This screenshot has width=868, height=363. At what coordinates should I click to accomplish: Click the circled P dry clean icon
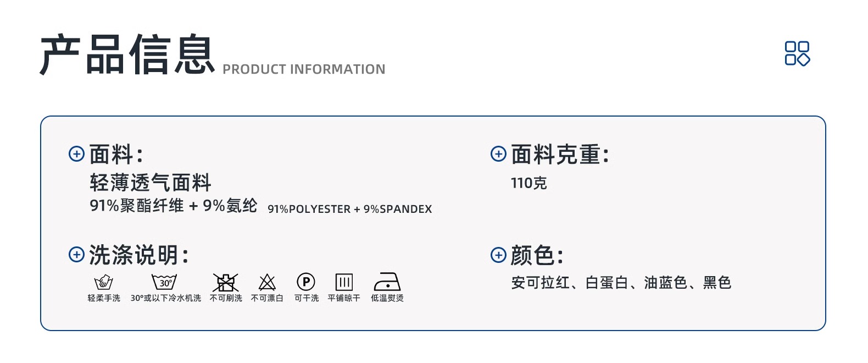point(306,282)
